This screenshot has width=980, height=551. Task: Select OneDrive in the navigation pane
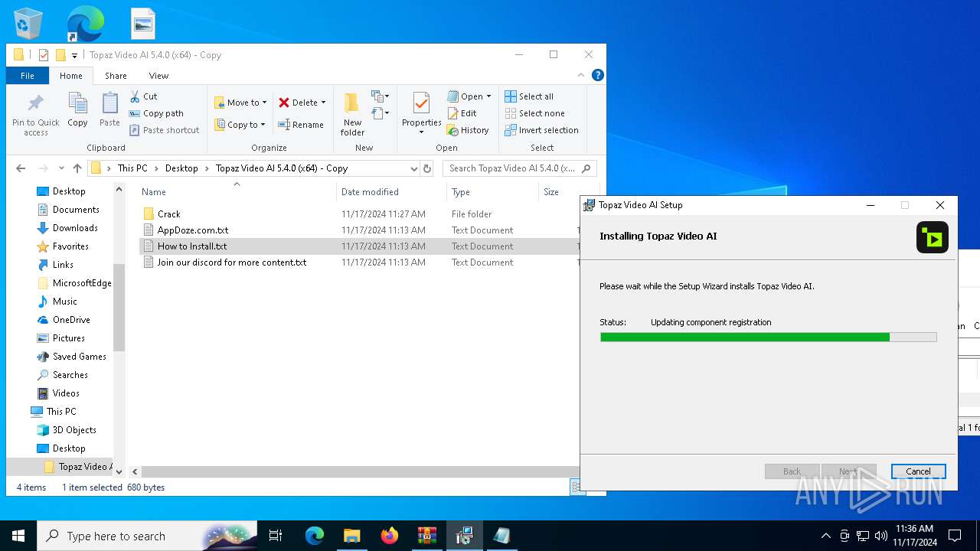pos(71,320)
